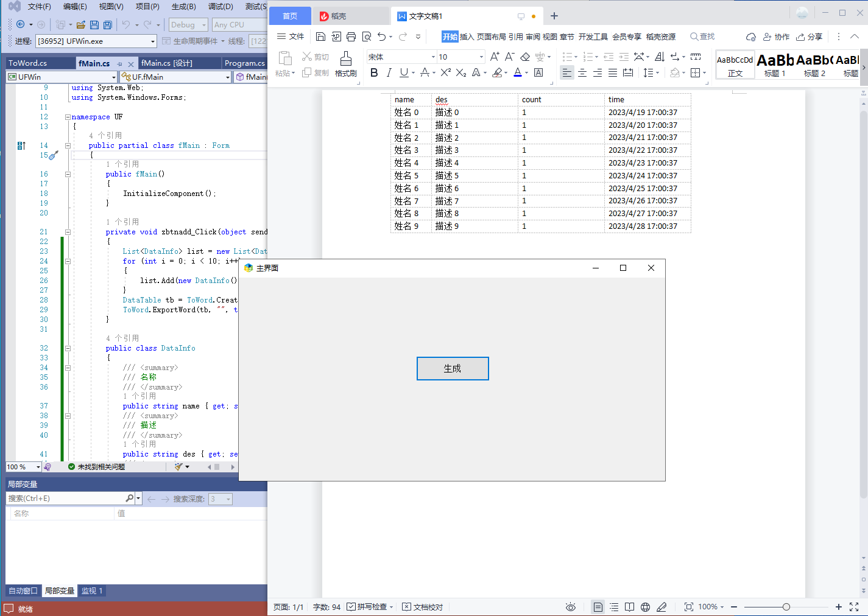Screen dimensions: 868x616
Task: Open the font size dropdown showing 10
Action: pos(481,57)
